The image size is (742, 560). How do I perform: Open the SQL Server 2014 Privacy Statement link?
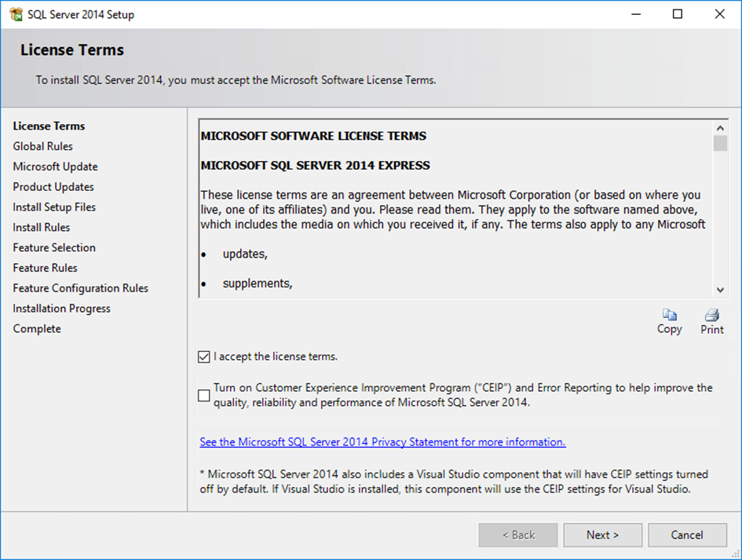pyautogui.click(x=382, y=441)
